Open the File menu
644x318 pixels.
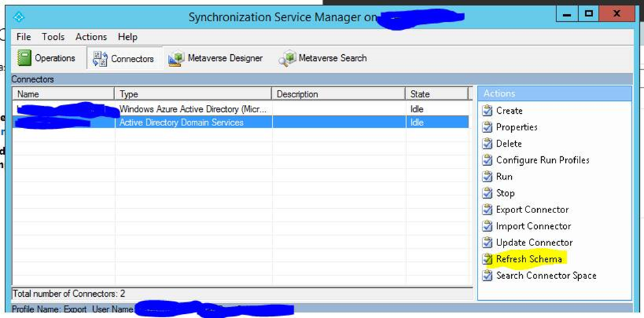pos(24,37)
